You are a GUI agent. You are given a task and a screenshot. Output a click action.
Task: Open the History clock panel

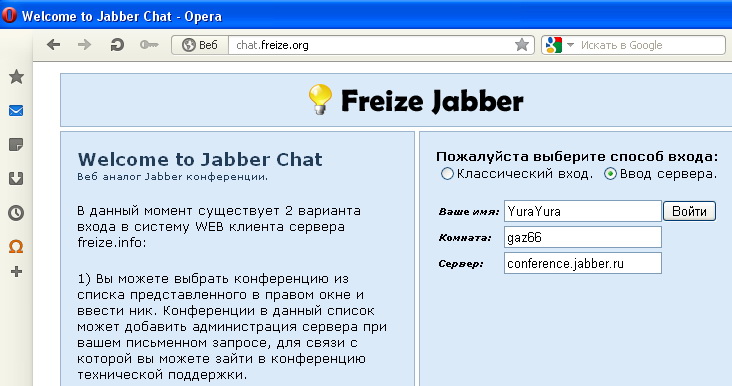click(x=16, y=213)
